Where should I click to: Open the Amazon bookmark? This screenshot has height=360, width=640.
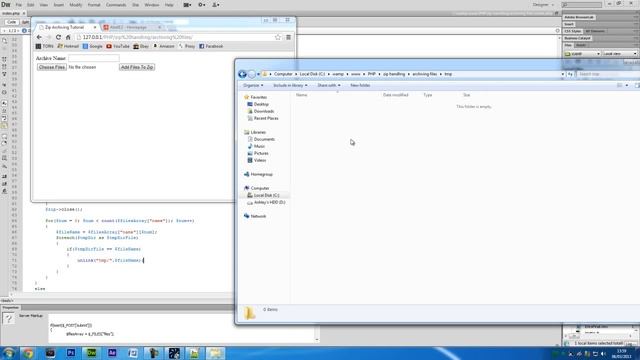[164, 47]
